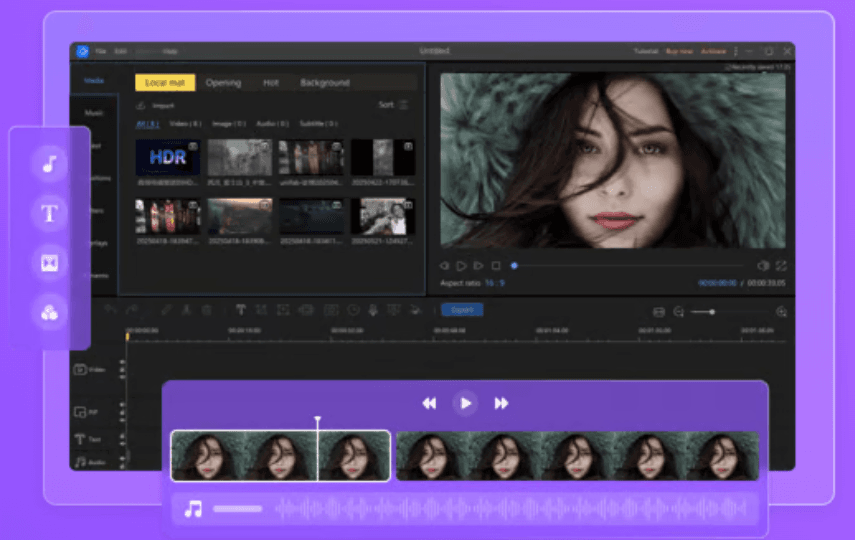This screenshot has height=540, width=855.
Task: Click the PIP track label icon
Action: [80, 412]
